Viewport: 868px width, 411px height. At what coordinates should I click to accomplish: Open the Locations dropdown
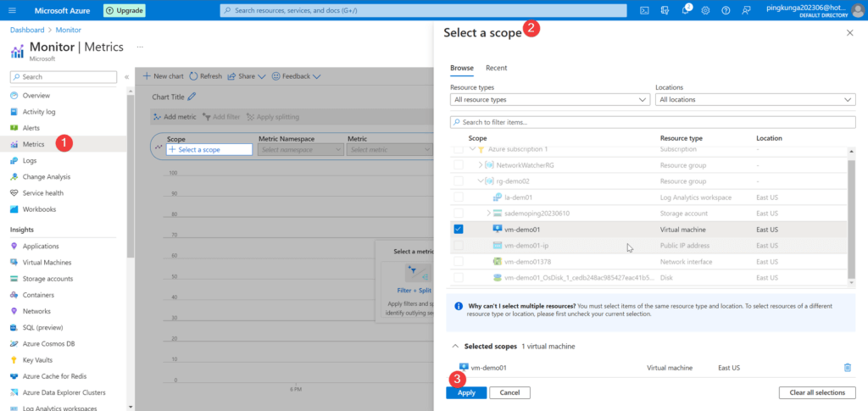pos(755,99)
